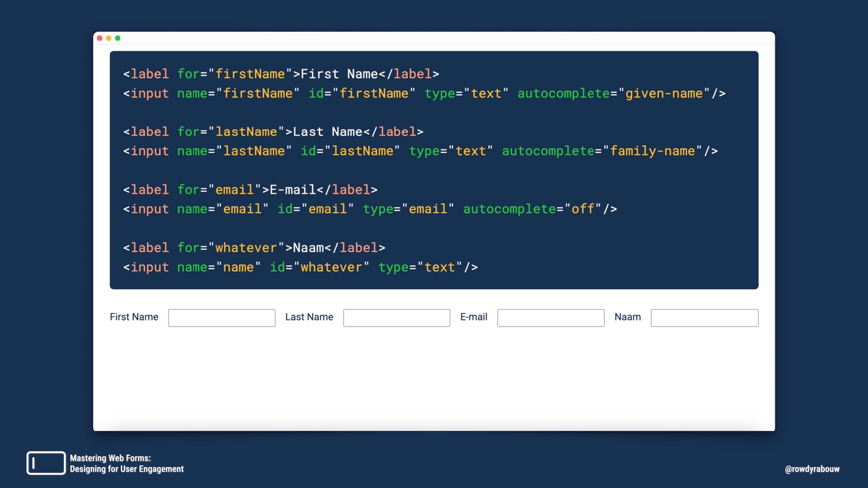Click the for="whatever" attribute in code

(x=231, y=248)
